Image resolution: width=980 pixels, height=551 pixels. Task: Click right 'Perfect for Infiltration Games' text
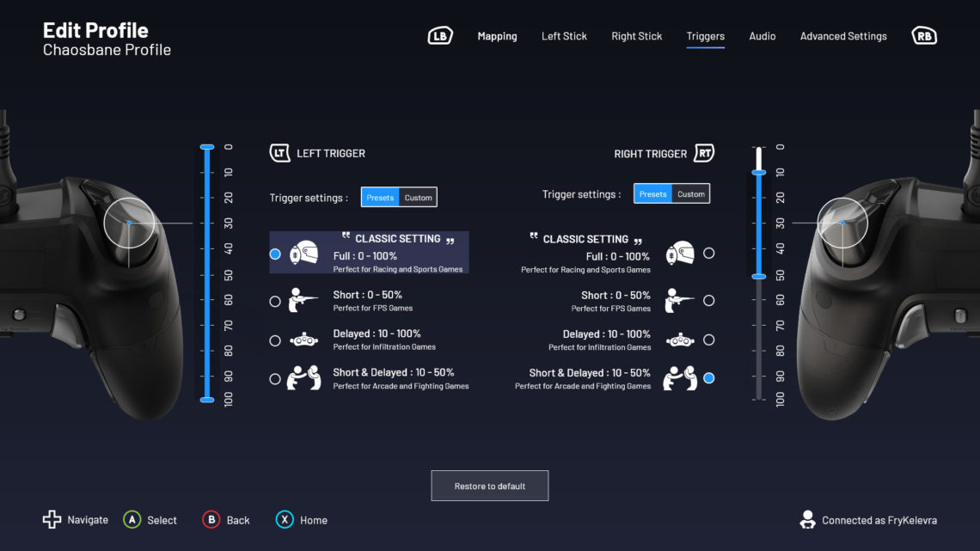point(599,347)
